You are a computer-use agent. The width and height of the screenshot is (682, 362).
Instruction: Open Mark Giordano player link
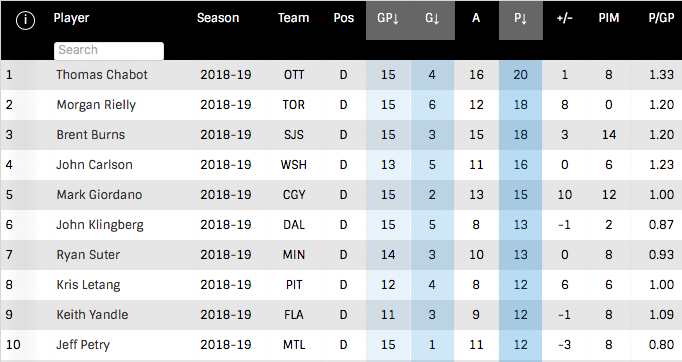[x=99, y=195]
